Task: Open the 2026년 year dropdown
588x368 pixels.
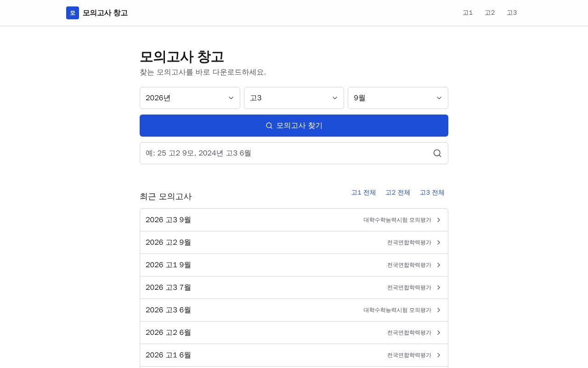Action: pyautogui.click(x=190, y=98)
